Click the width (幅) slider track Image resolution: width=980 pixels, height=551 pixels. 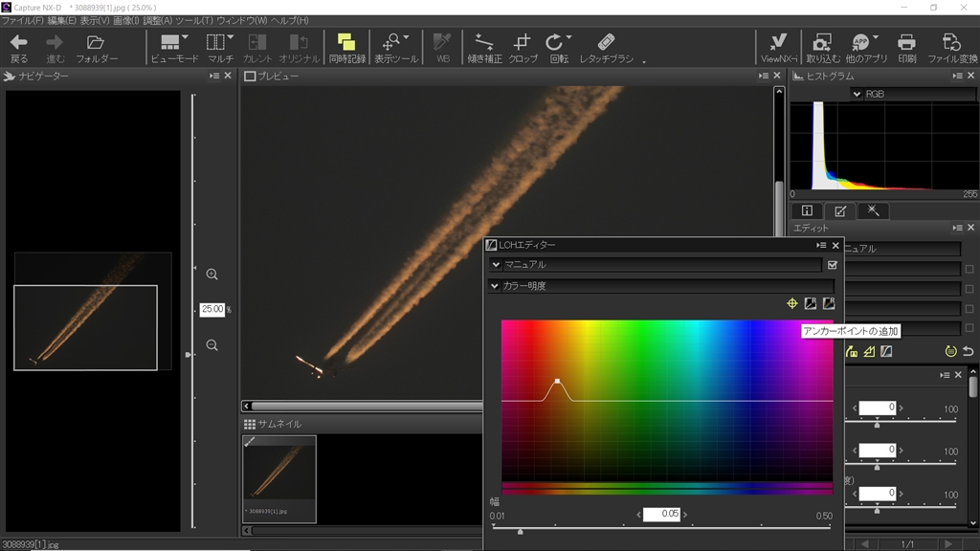pos(660,528)
